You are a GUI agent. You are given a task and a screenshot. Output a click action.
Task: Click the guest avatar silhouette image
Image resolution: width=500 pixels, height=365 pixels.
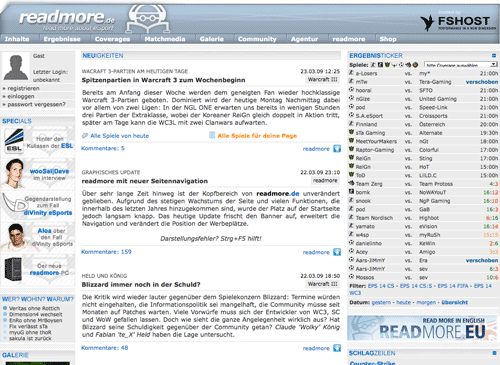(16, 67)
